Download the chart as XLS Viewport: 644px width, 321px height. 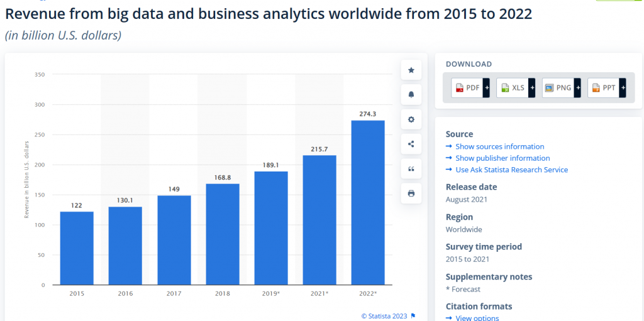pos(516,88)
